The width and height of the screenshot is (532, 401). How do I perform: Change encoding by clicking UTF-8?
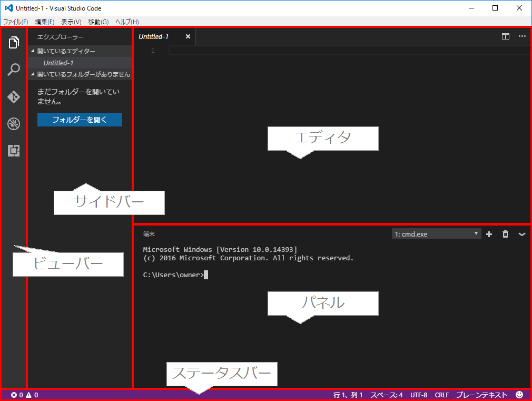[419, 394]
